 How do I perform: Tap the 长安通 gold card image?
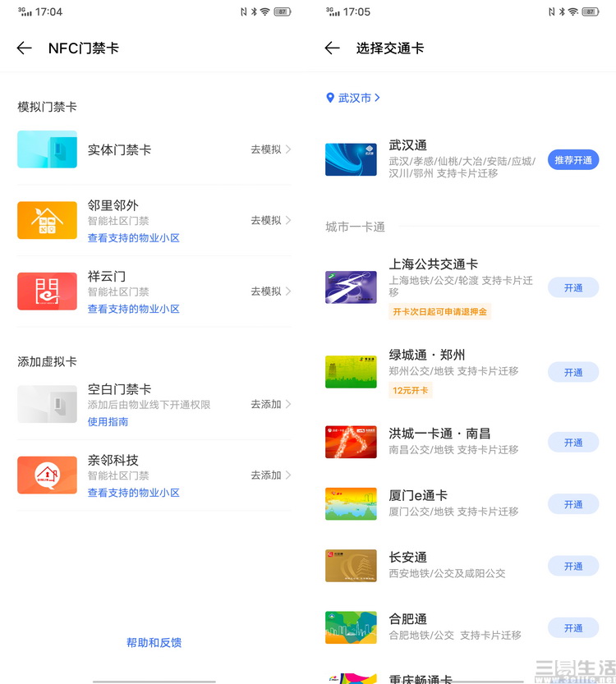click(x=351, y=566)
